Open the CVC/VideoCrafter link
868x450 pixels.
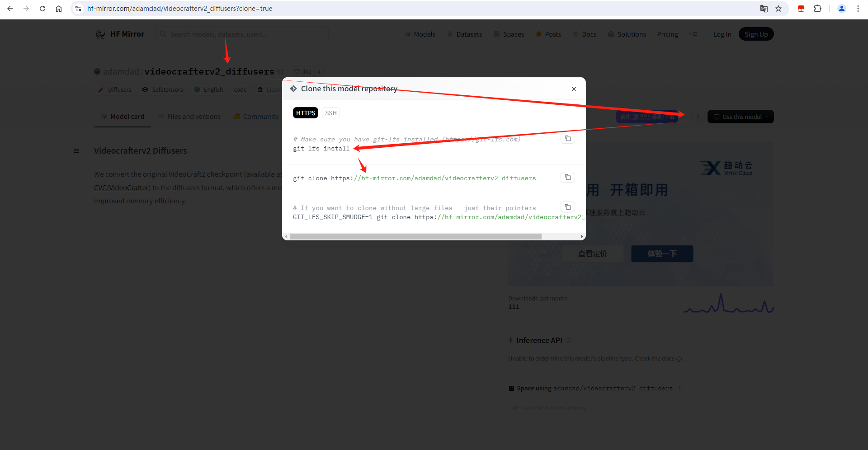[x=122, y=187]
